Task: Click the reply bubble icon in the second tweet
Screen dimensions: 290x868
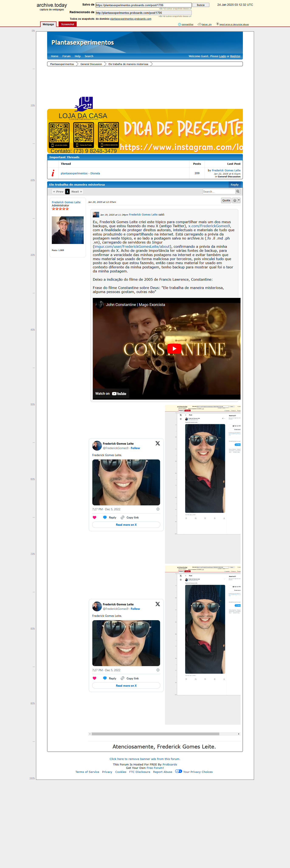Action: [x=105, y=678]
